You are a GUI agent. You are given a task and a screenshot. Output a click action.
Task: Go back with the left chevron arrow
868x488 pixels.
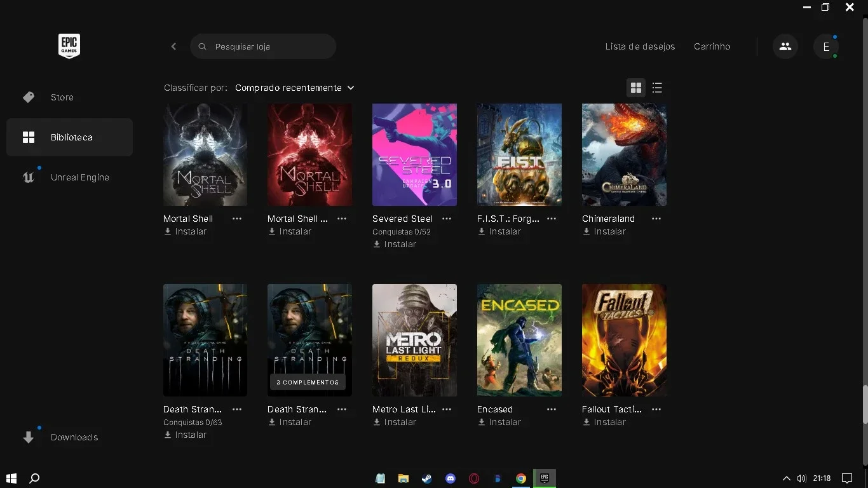pos(173,46)
